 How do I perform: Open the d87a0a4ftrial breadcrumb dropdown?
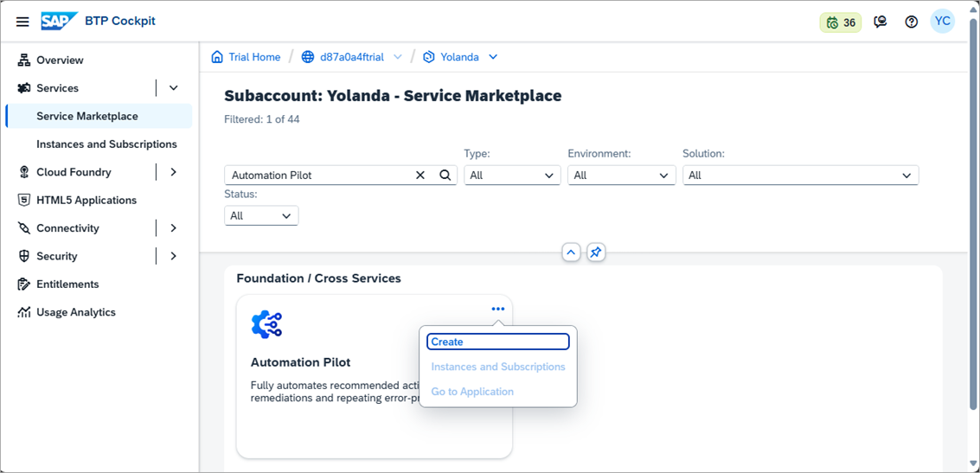pyautogui.click(x=398, y=57)
